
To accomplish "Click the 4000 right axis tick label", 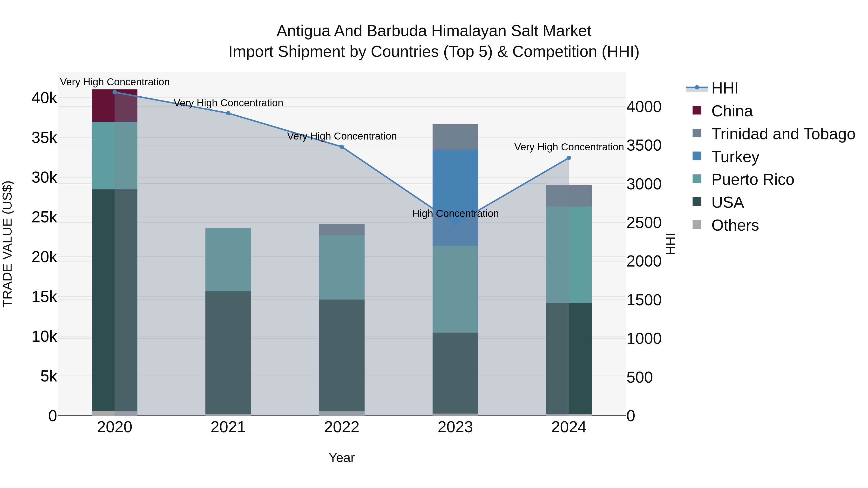I will [x=644, y=107].
